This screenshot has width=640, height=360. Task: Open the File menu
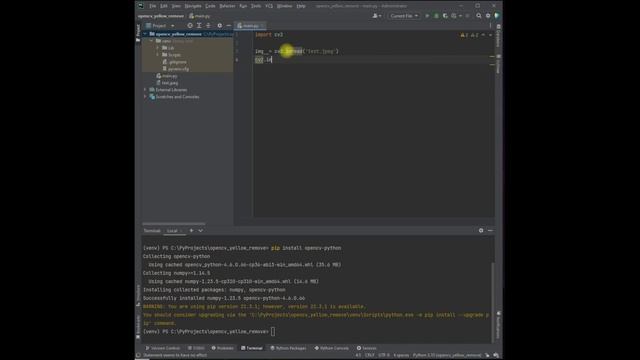(152, 6)
